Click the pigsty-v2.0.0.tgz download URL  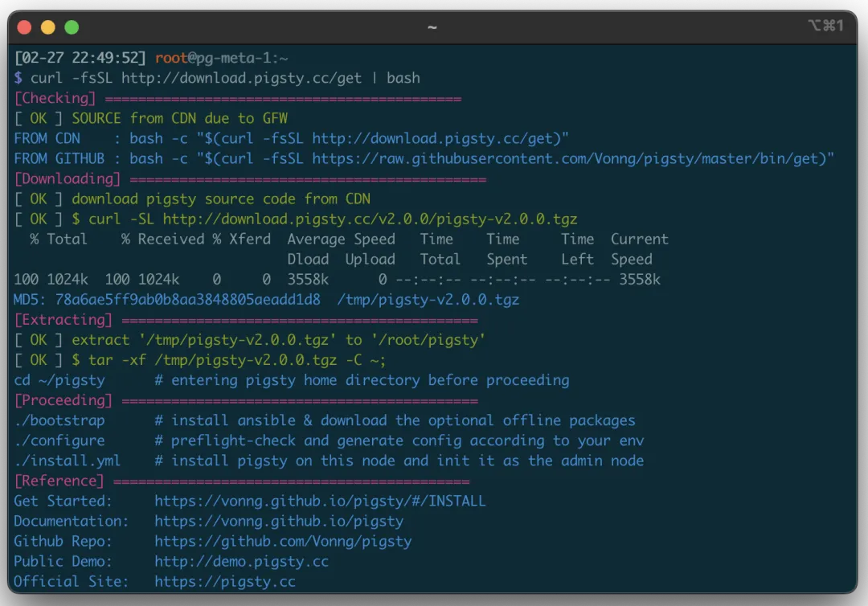click(370, 219)
